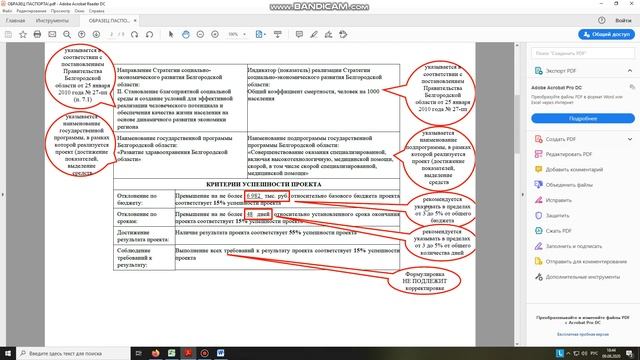This screenshot has height=360, width=640.
Task: Open the Защитить protect tool
Action: 557,216
